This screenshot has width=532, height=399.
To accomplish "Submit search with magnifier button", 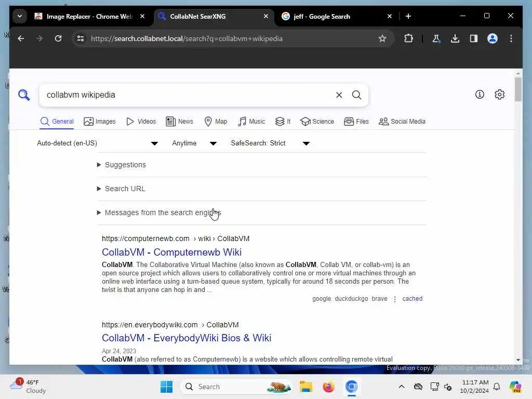I will 356,95.
